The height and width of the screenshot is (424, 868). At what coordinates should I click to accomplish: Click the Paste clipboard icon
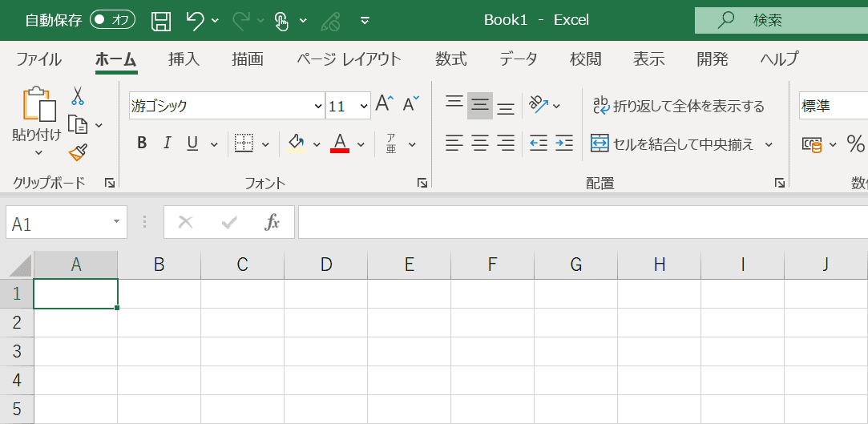pos(39,104)
